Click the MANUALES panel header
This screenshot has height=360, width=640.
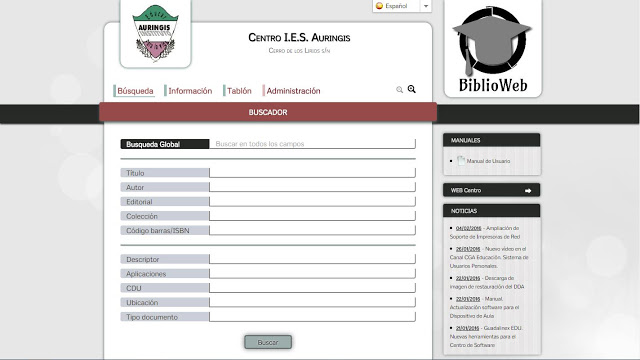(x=491, y=140)
